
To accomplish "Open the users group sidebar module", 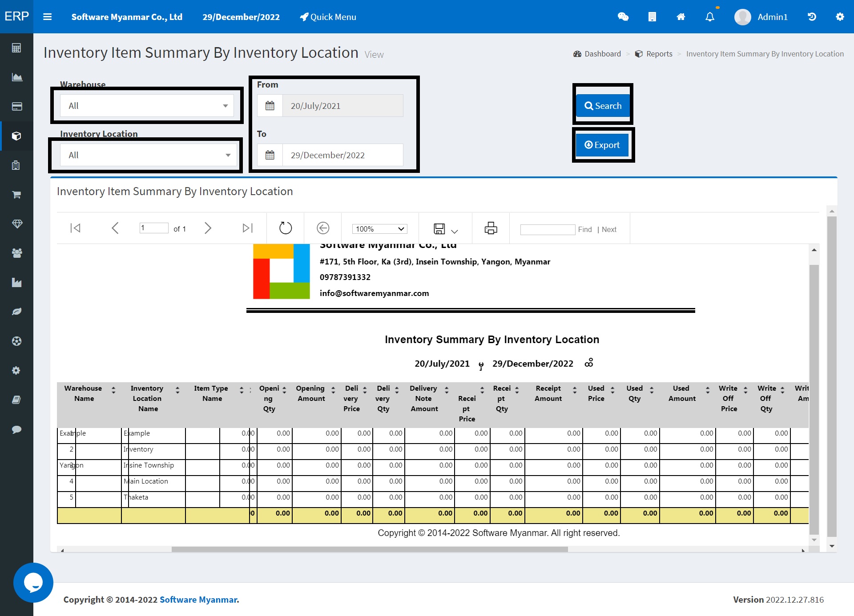I will tap(16, 253).
